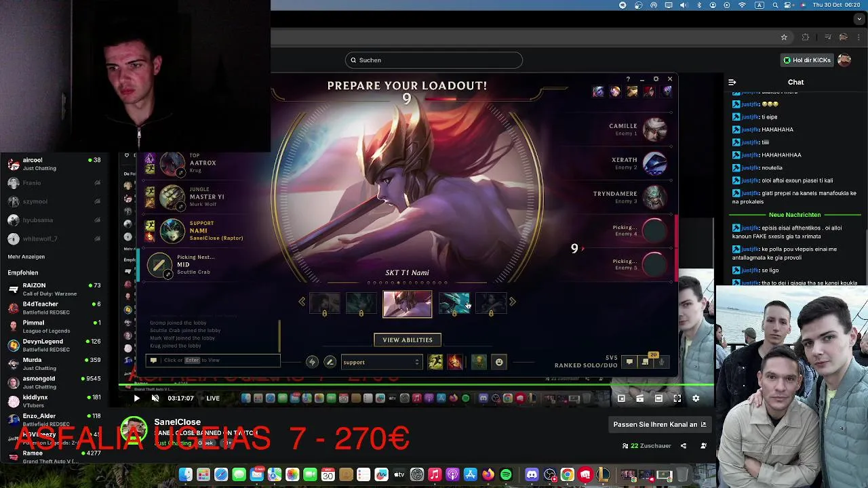Click the Hol dir KICKs button
This screenshot has height=488, width=868.
coord(806,60)
